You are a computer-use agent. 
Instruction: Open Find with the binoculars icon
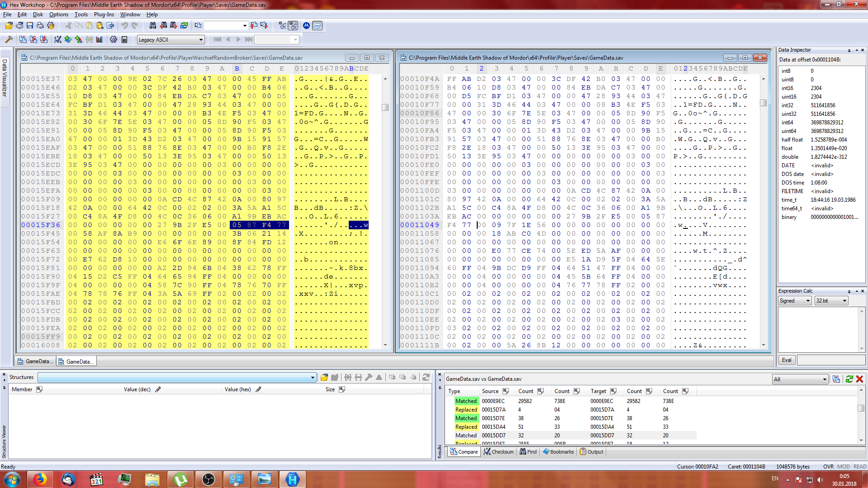[153, 26]
